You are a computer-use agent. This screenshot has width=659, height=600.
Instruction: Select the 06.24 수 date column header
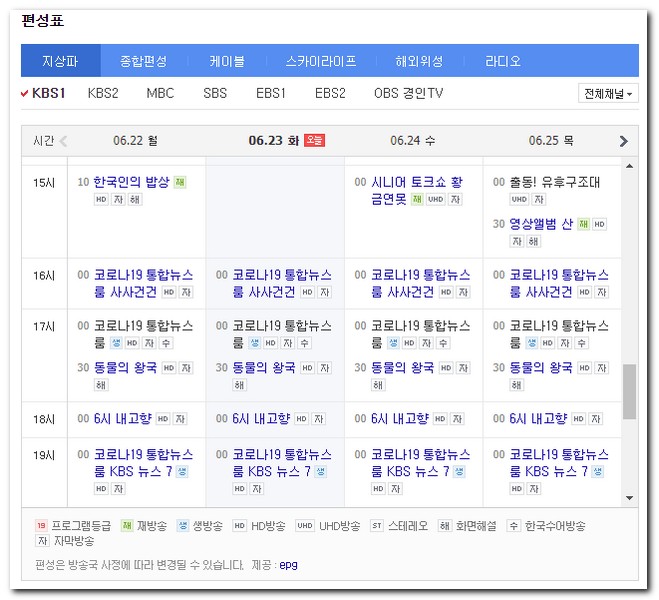point(413,141)
